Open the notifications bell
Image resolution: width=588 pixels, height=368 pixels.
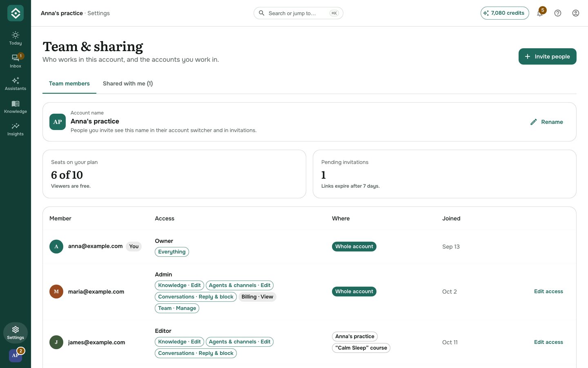tap(540, 13)
